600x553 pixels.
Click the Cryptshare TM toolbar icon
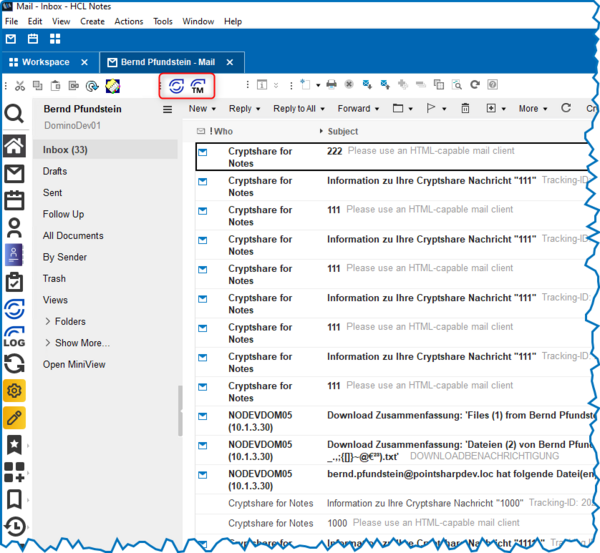[x=198, y=86]
